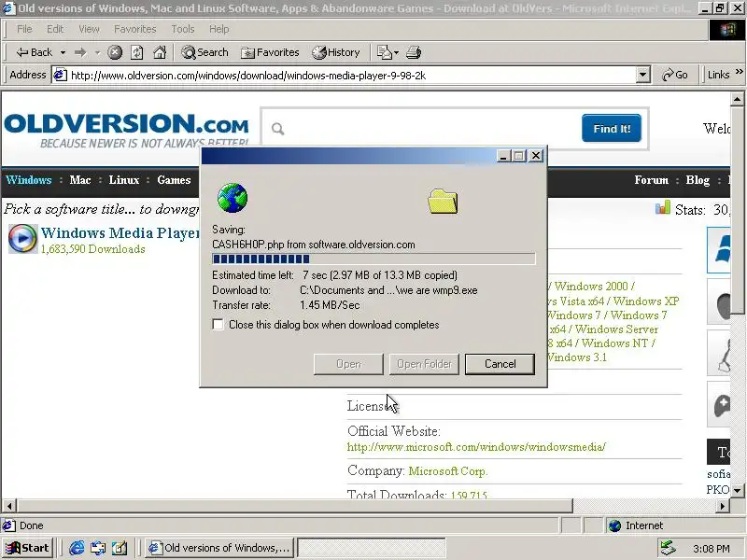The height and width of the screenshot is (560, 747).
Task: Click the magnifier icon in the site search box
Action: [277, 129]
